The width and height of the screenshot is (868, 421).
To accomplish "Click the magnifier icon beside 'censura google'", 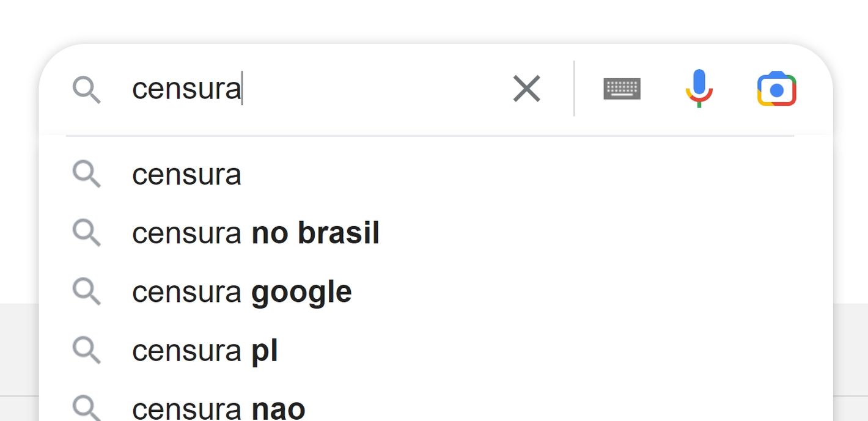I will pyautogui.click(x=86, y=291).
